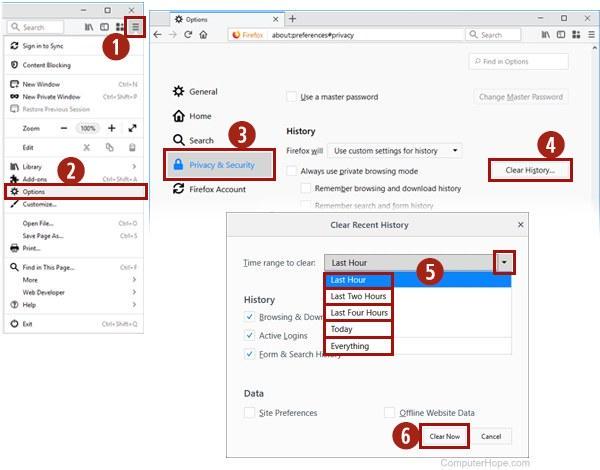Expand the Web Developer submenu

pyautogui.click(x=134, y=292)
